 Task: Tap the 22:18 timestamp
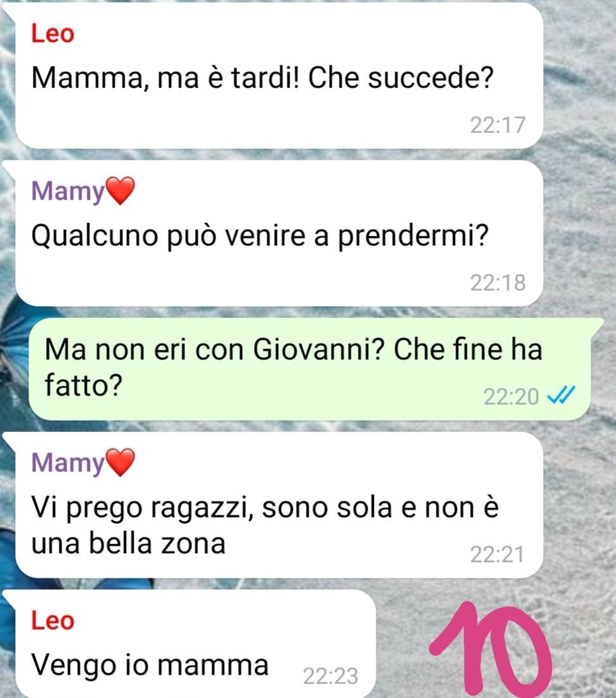coord(497,282)
